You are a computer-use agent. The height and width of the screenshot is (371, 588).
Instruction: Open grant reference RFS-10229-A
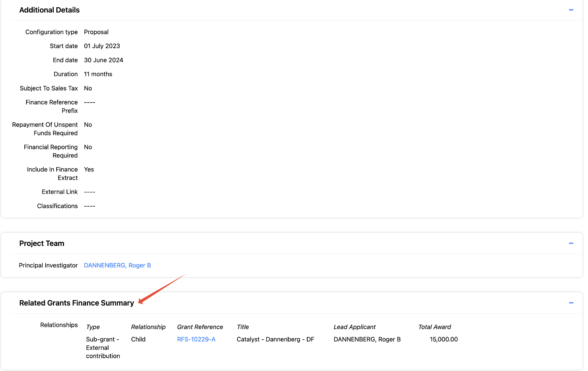click(x=196, y=339)
